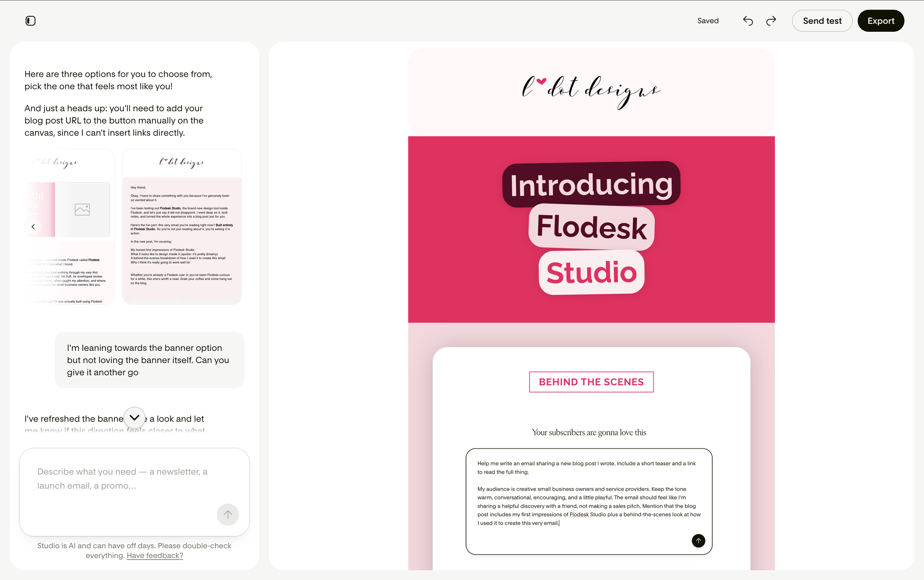Select the plain letter option thumbnail
The height and width of the screenshot is (580, 924).
tap(182, 227)
